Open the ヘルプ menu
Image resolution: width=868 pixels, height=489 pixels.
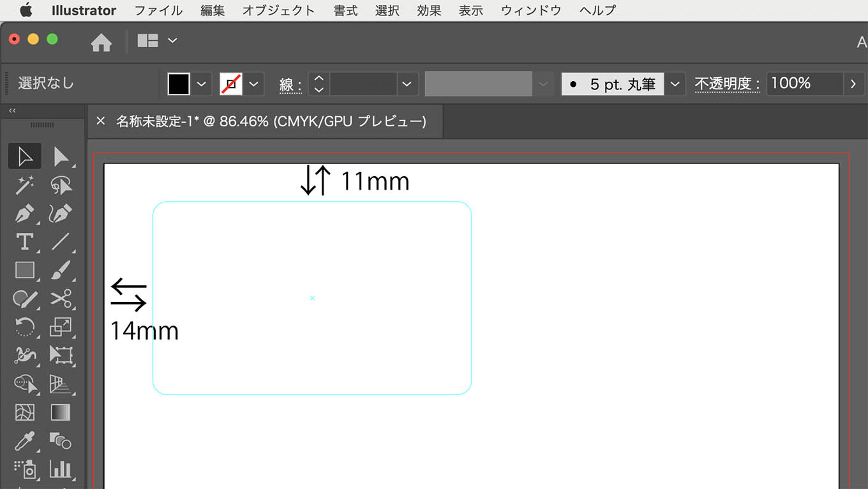(x=597, y=10)
